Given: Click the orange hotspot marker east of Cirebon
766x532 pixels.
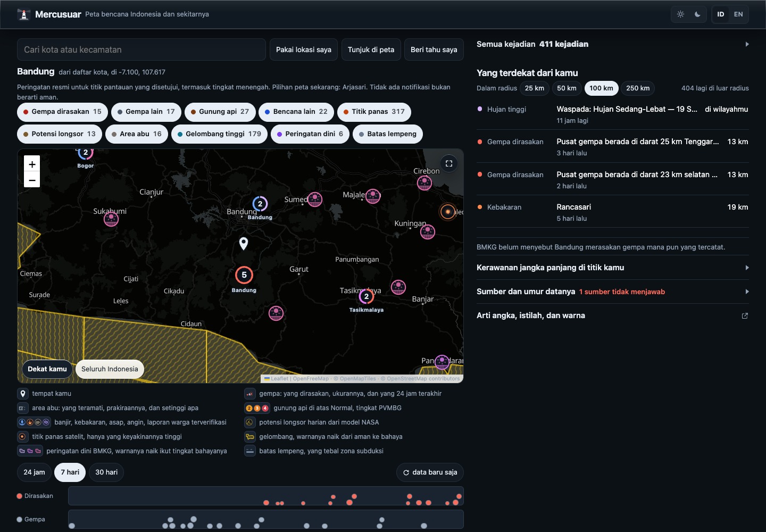Looking at the screenshot, I should (x=448, y=212).
